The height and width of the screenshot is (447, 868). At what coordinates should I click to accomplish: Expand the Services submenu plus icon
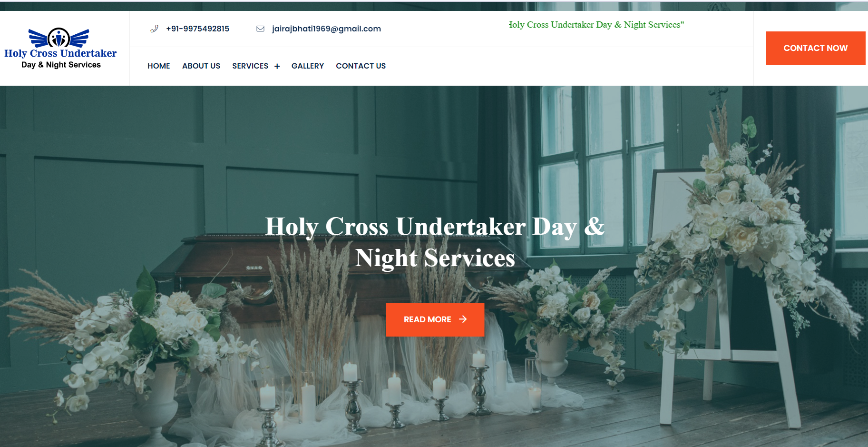pos(277,66)
